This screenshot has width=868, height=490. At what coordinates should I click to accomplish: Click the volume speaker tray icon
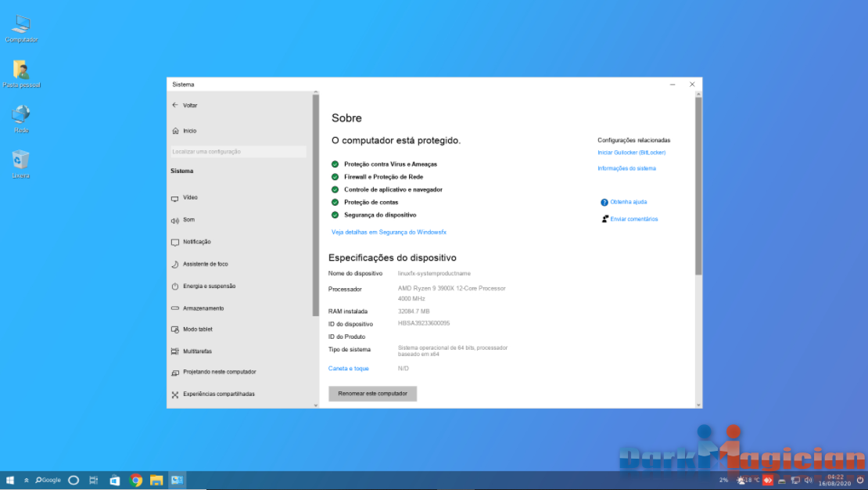pyautogui.click(x=809, y=481)
